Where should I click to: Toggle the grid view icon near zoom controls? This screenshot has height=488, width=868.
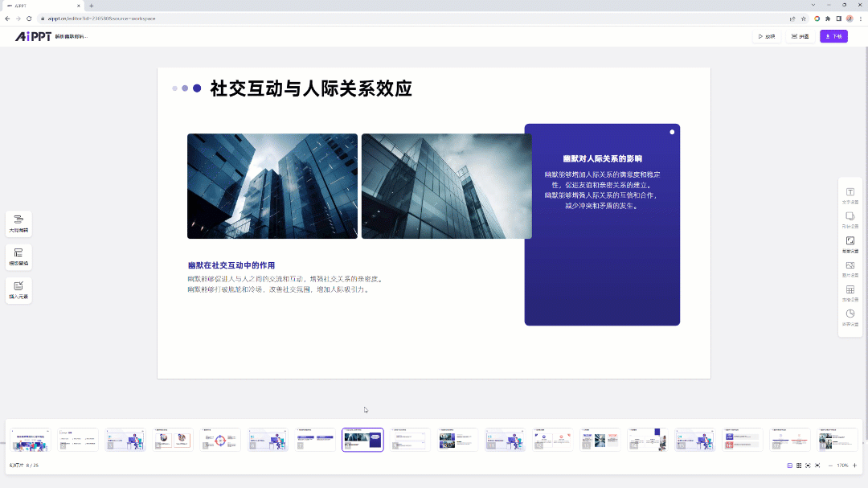[798, 465]
